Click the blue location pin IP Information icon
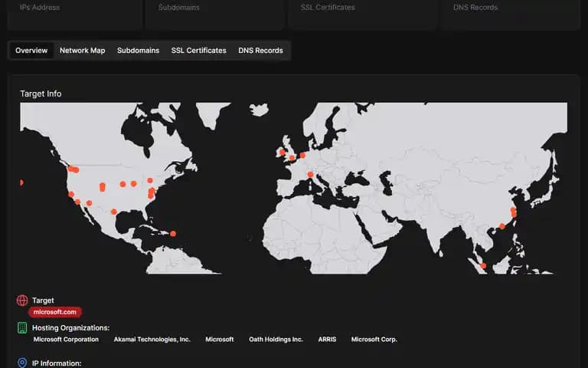This screenshot has width=588, height=368. click(x=22, y=363)
